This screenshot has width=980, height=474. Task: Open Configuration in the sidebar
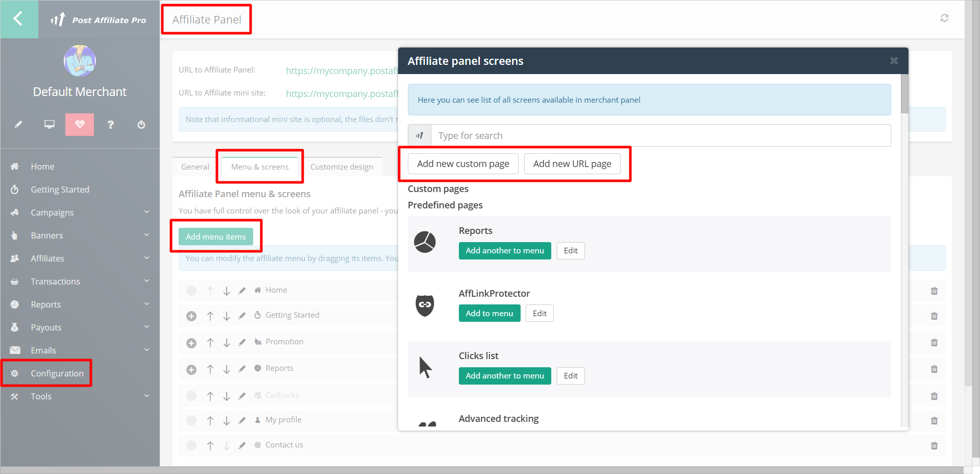tap(57, 373)
